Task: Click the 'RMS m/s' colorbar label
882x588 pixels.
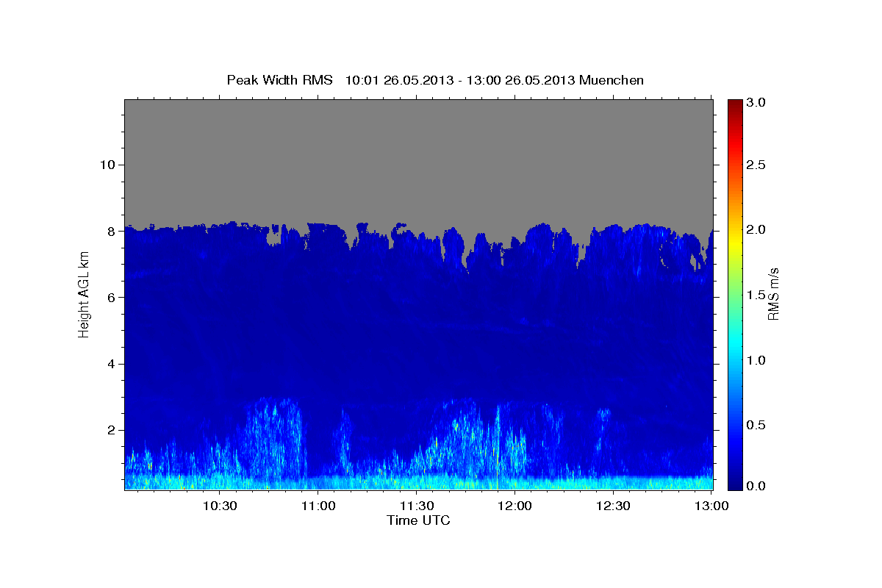Action: [x=772, y=295]
